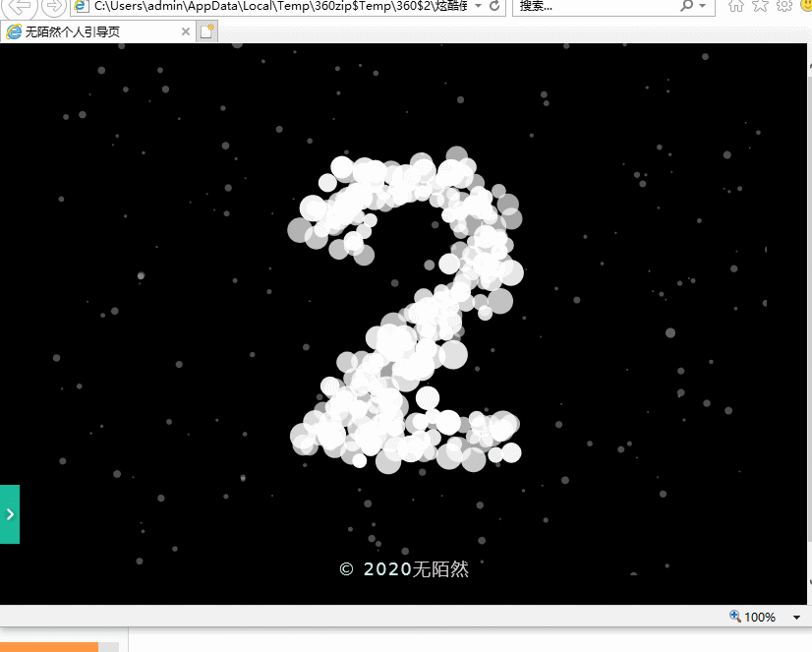Click the Internet Explorer icon on the tab
Screen dimensions: 812x652
click(x=13, y=30)
